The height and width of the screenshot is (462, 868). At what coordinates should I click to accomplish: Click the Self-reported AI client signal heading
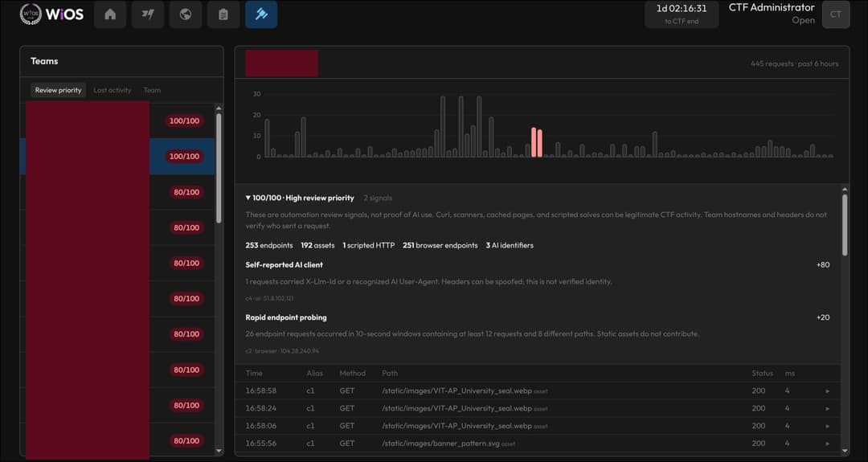pyautogui.click(x=284, y=265)
